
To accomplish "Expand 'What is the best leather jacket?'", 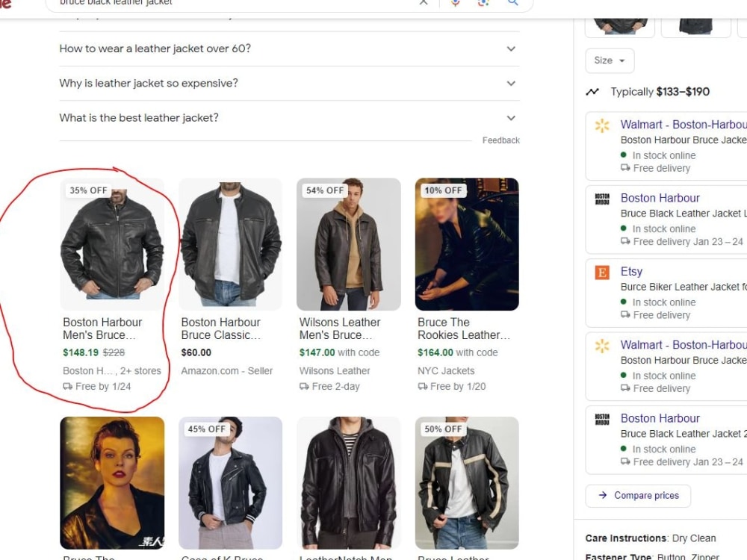I will [289, 118].
